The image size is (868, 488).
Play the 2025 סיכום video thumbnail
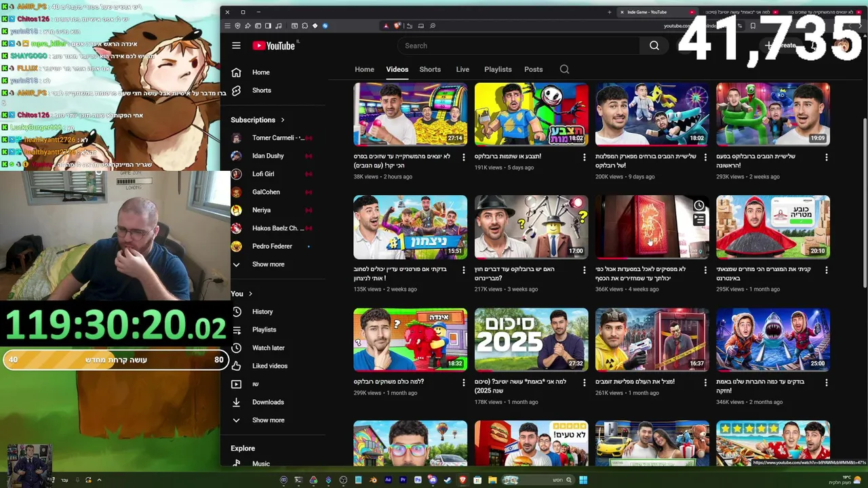[x=531, y=340]
